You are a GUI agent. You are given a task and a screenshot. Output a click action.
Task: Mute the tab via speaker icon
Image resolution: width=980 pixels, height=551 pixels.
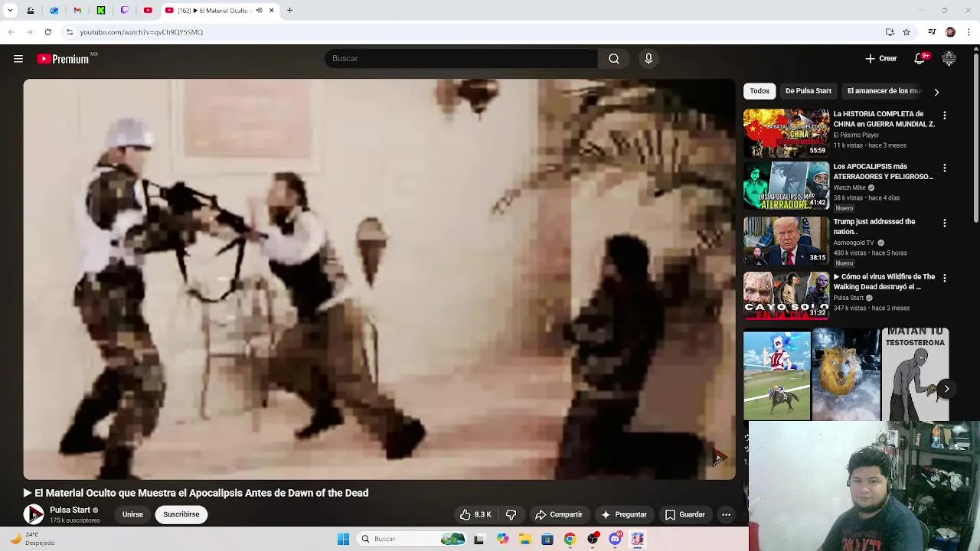tap(259, 11)
